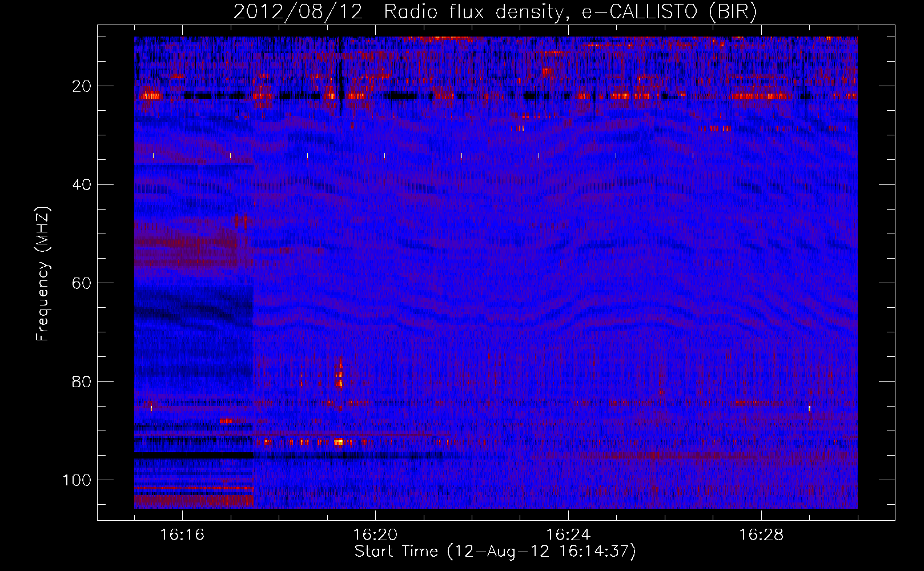The image size is (924, 571).
Task: Click the 'Frequency (MHZ)' y-axis label
Action: click(x=43, y=274)
